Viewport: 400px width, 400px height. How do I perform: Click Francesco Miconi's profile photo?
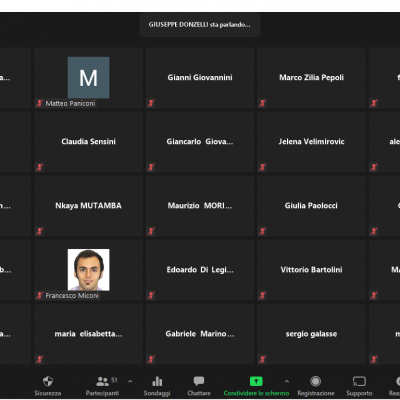click(x=88, y=270)
